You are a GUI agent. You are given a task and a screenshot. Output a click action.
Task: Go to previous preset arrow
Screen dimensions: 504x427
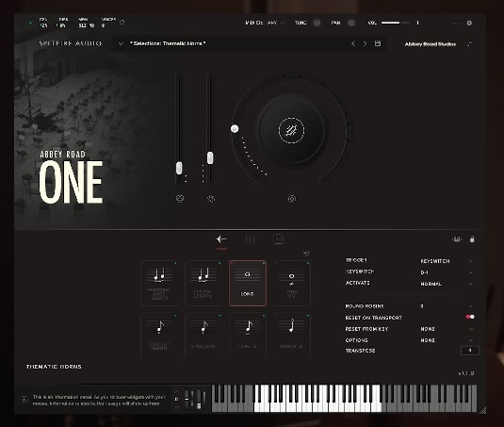pyautogui.click(x=353, y=43)
